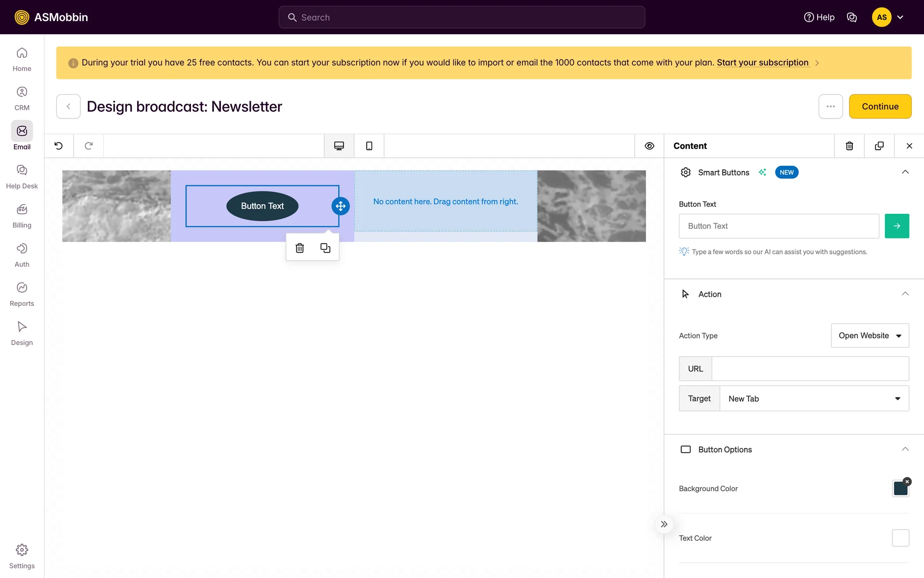Screen dimensions: 924x578
Task: Click the Start your subscription link
Action: point(762,63)
